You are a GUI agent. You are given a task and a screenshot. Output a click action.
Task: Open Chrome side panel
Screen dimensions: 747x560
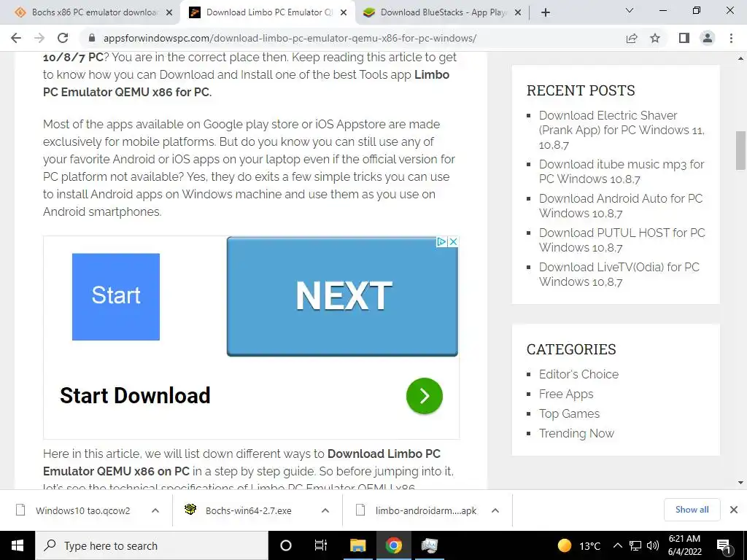[684, 38]
